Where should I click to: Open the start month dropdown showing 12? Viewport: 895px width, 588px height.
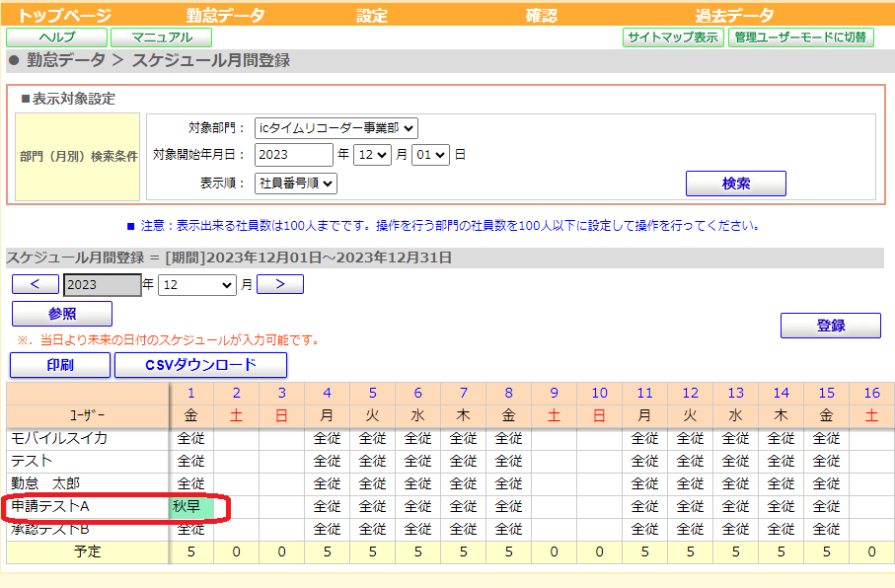372,155
